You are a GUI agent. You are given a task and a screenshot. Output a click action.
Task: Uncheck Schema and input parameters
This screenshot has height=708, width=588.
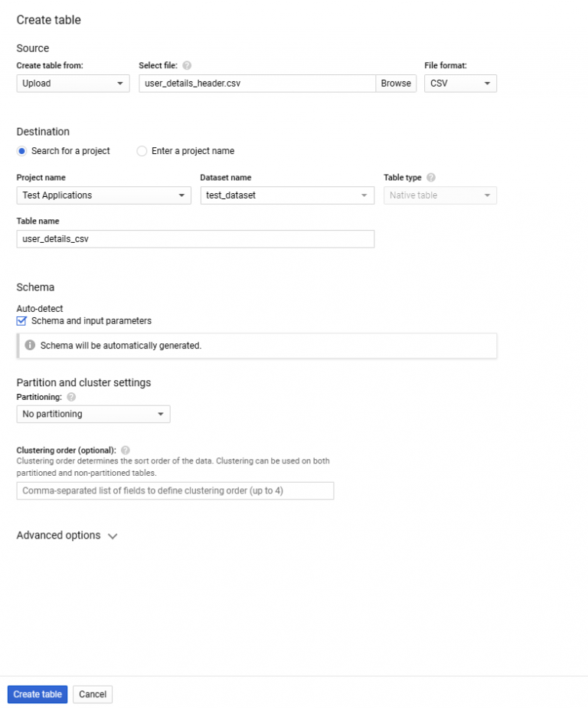[21, 320]
